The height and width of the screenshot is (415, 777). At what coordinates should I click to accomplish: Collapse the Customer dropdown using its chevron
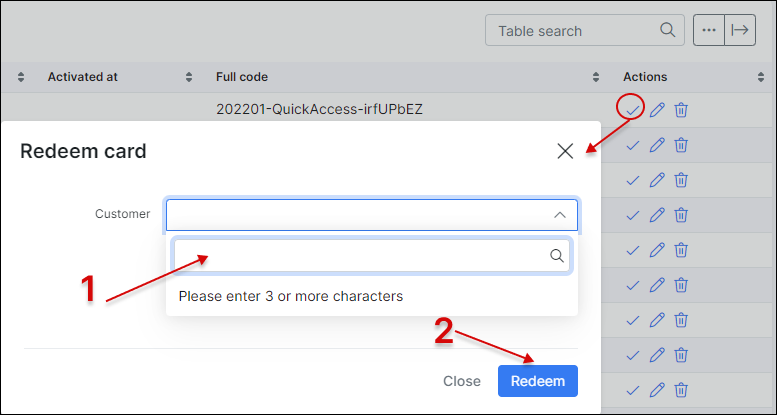(x=560, y=215)
